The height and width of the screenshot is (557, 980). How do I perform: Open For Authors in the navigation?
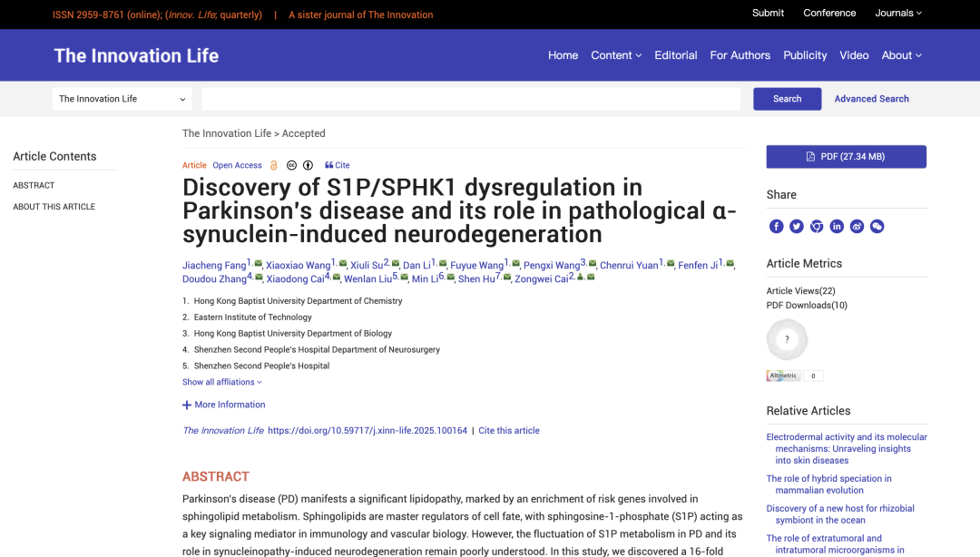click(x=740, y=55)
